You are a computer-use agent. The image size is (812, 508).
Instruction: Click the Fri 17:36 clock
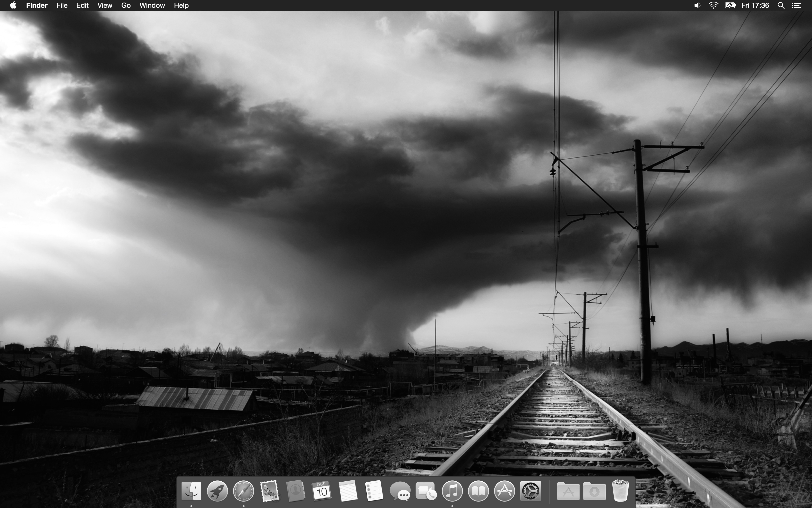pyautogui.click(x=755, y=5)
